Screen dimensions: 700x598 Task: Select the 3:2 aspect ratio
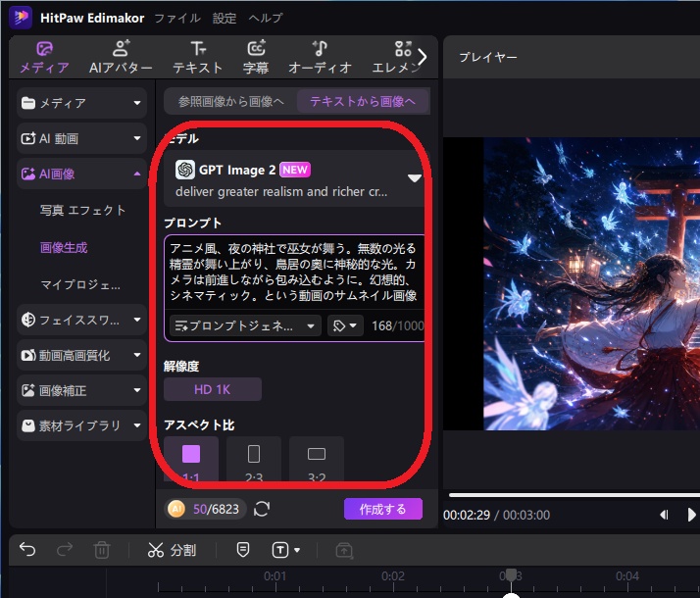(317, 459)
